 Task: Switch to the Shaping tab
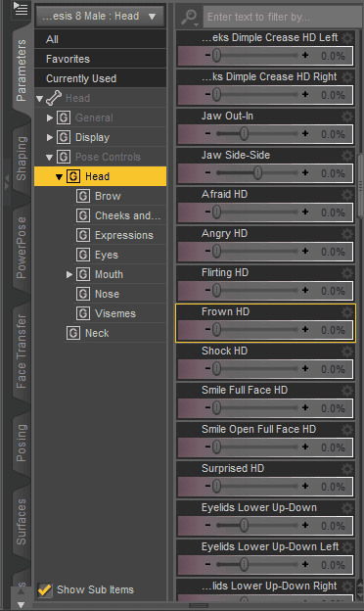click(x=22, y=158)
